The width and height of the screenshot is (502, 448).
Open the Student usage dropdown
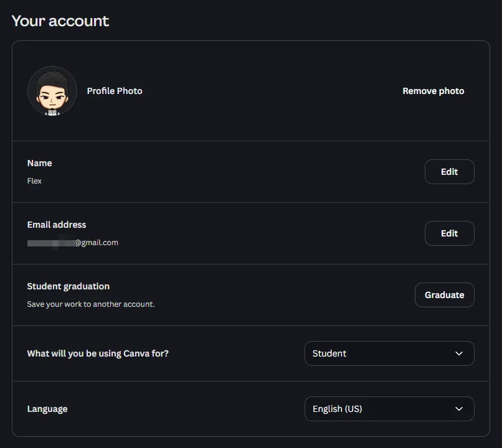coord(389,353)
